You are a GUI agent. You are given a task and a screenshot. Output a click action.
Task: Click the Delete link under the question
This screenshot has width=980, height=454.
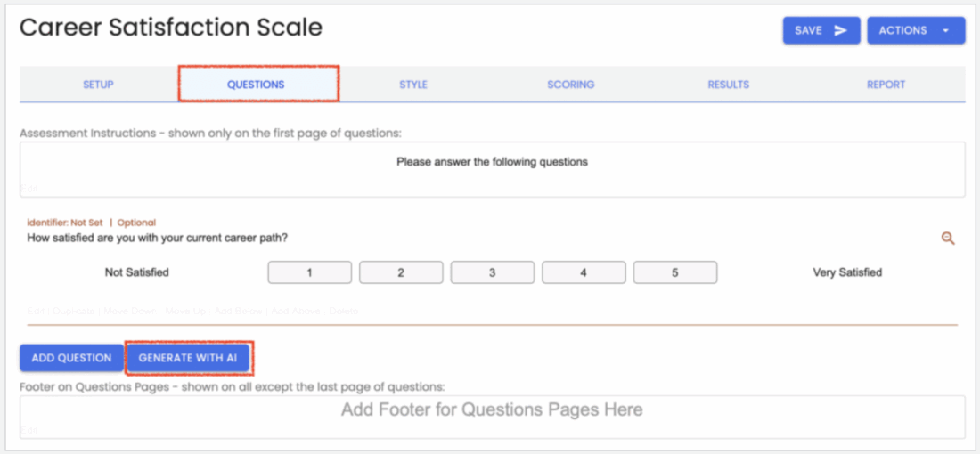[x=343, y=311]
